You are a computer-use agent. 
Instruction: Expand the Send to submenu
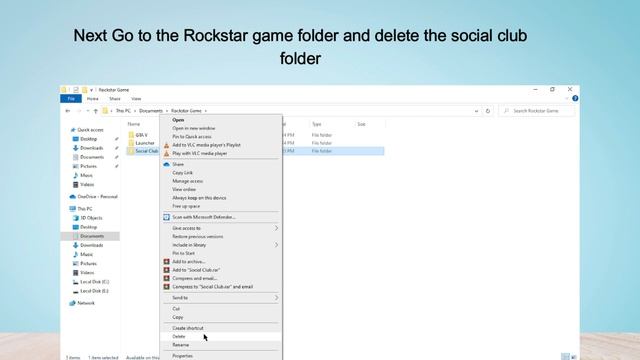tap(221, 298)
